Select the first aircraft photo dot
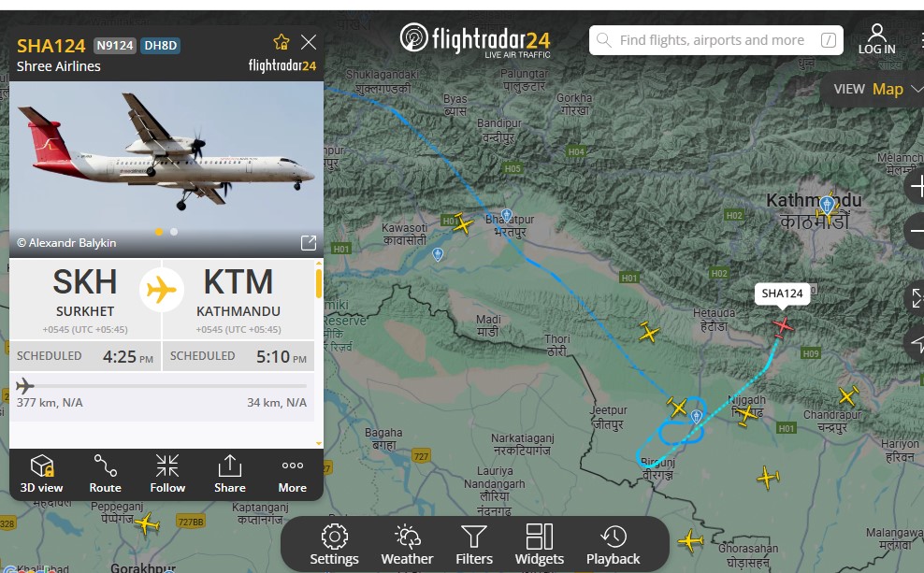The image size is (924, 573). (x=158, y=232)
